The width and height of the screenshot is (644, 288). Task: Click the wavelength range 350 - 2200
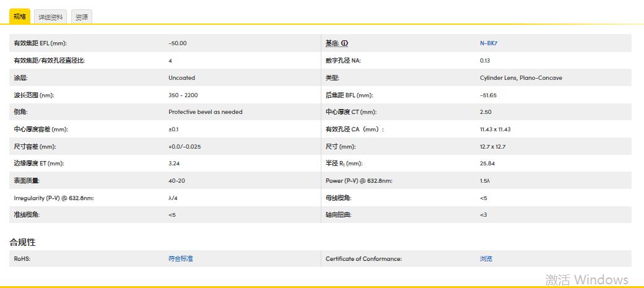[x=184, y=95]
